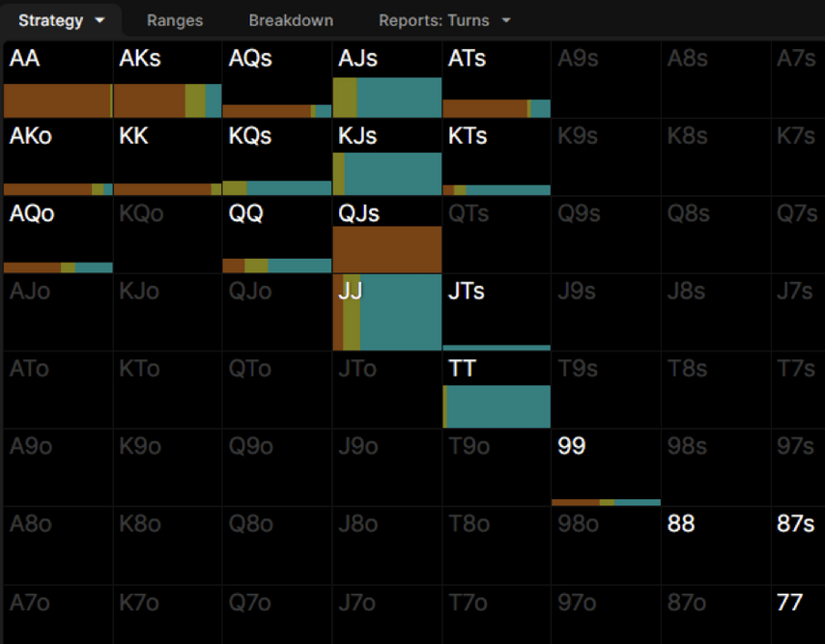This screenshot has width=825, height=644.
Task: Click the AKs hand cell
Action: point(167,79)
